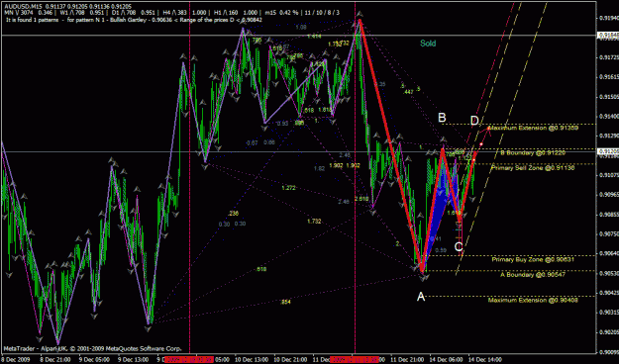Click the 0.91615 price scale value
619x364 pixels.
click(608, 77)
